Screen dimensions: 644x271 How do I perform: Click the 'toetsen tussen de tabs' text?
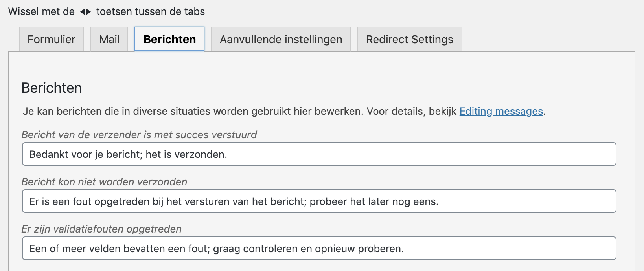151,11
